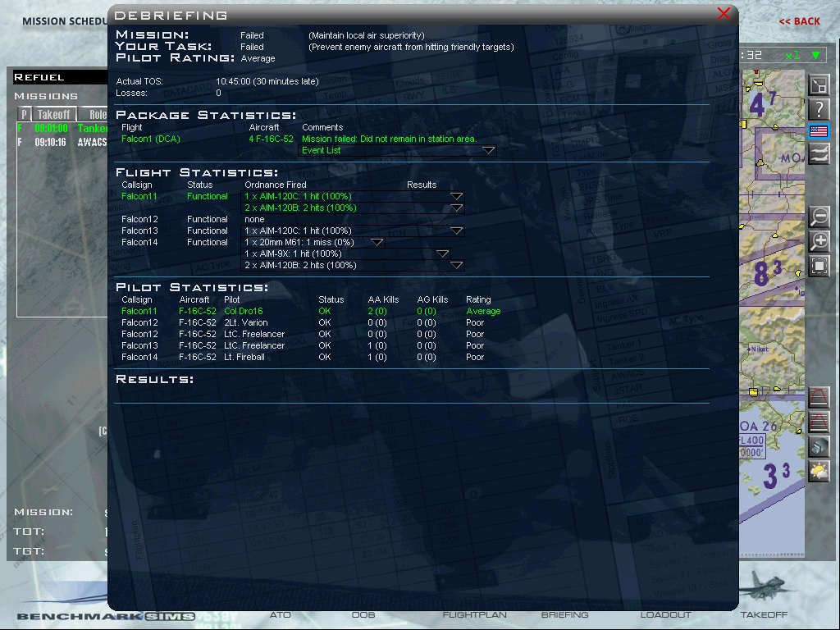Open the green x1 time acceleration dropdown

click(816, 55)
